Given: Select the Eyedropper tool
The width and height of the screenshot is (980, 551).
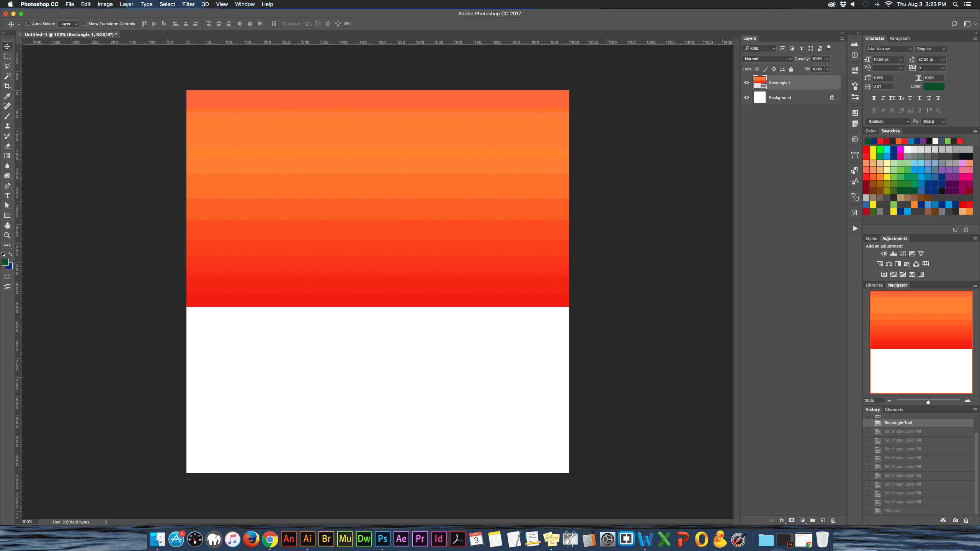Looking at the screenshot, I should click(x=7, y=96).
